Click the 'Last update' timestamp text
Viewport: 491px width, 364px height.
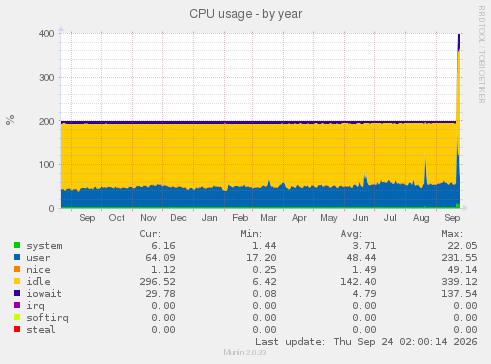[366, 342]
